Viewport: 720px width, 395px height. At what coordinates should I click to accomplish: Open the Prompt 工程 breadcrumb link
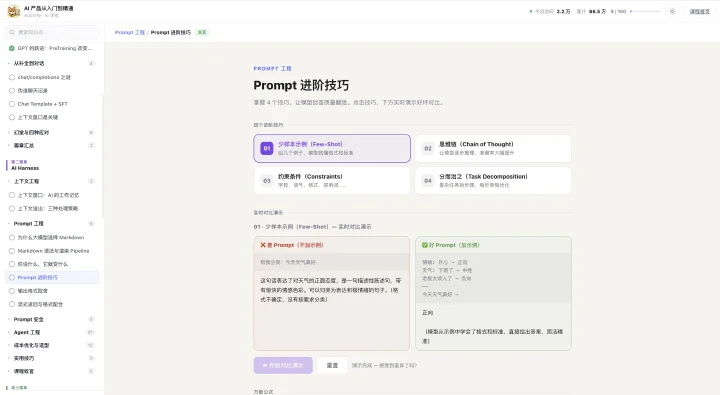pos(129,32)
